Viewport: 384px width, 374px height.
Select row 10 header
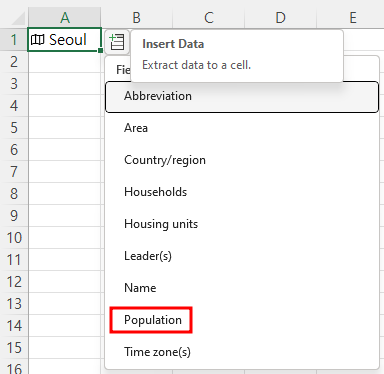(14, 238)
